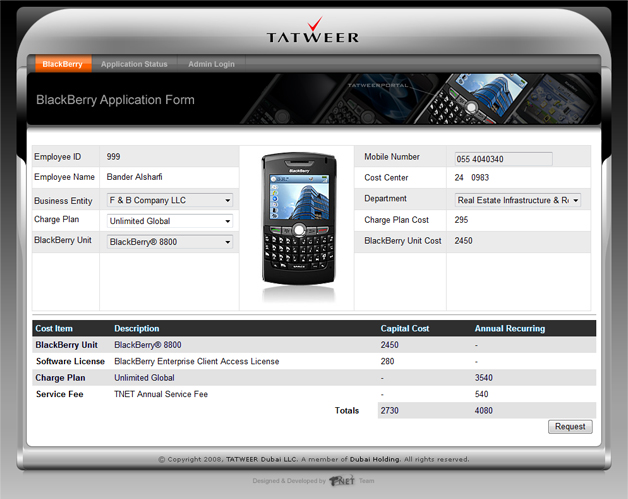Click the Service Fee row label
This screenshot has height=499, width=628.
(x=60, y=394)
